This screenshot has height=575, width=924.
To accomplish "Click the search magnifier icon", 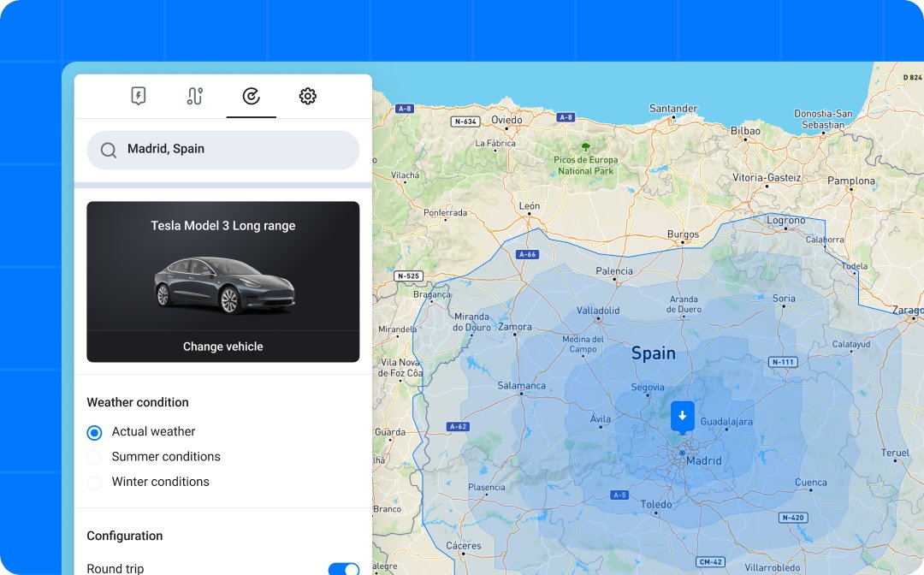I will 109,151.
